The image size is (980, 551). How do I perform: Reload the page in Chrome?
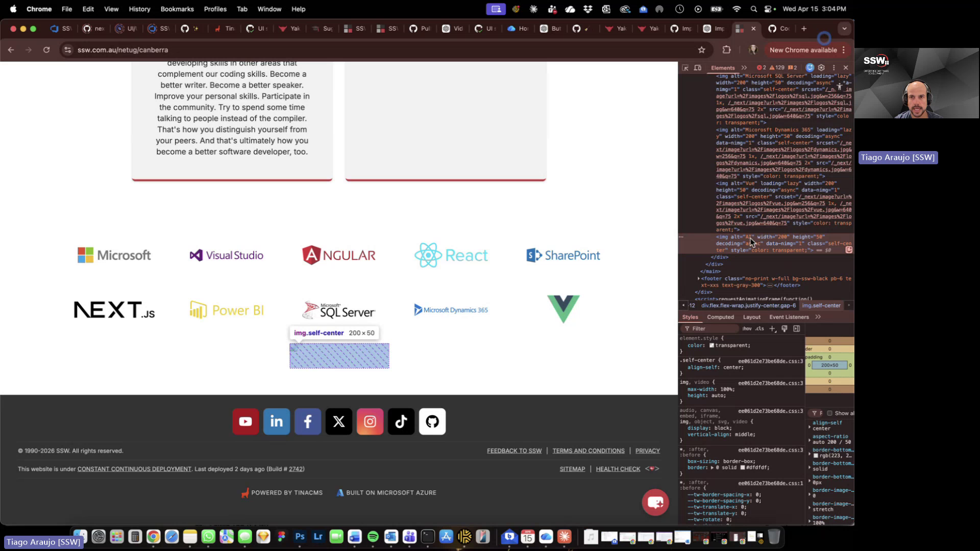click(46, 50)
